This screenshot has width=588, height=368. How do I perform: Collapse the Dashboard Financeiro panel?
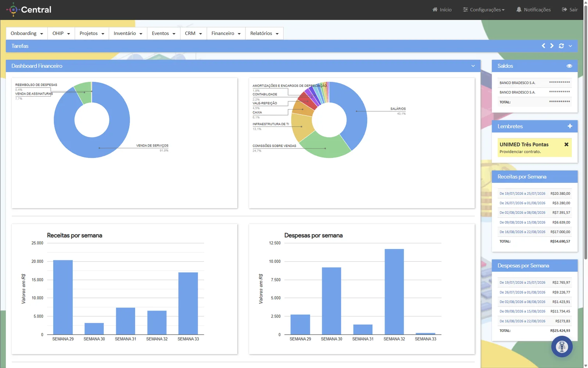tap(473, 66)
